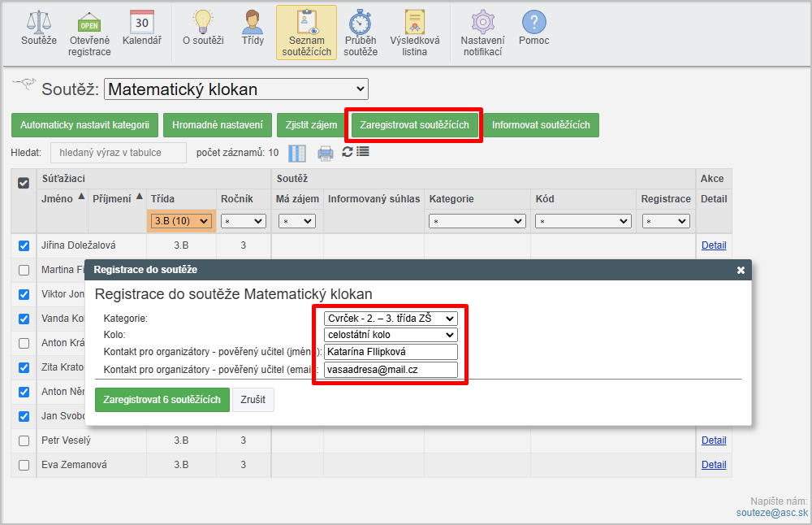Click the Jméno column header
The image size is (812, 525).
point(57,199)
